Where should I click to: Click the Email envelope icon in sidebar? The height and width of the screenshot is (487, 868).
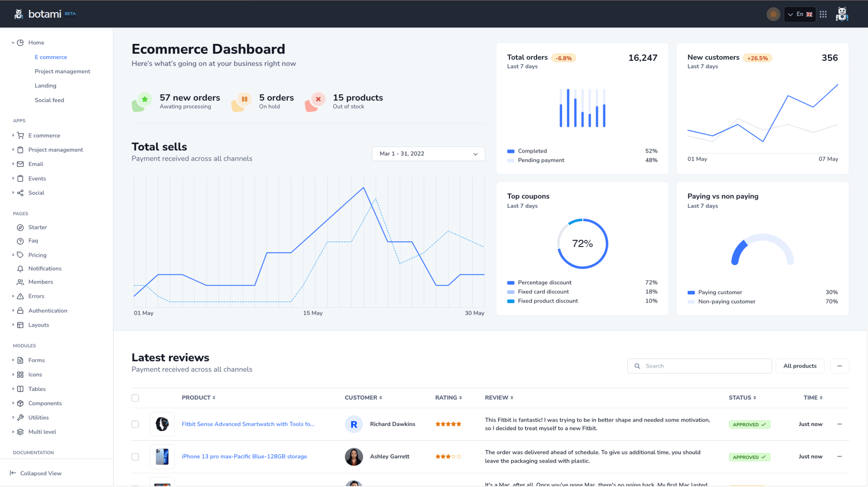(x=20, y=164)
